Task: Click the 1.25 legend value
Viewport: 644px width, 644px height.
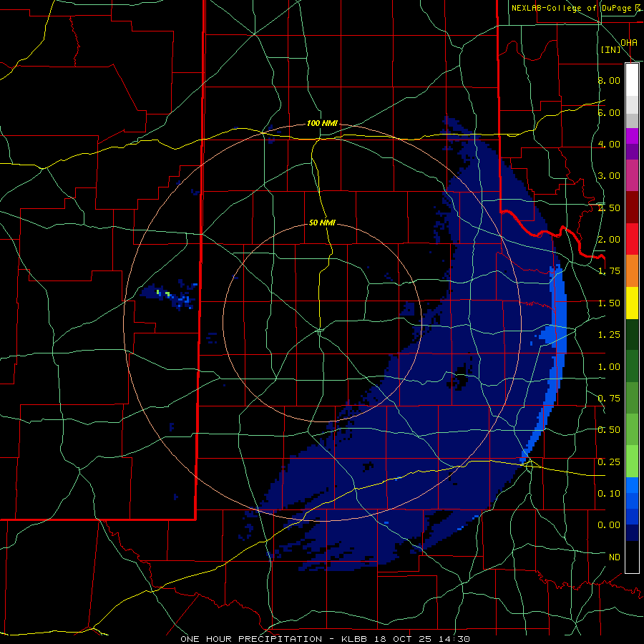Action: click(x=609, y=335)
